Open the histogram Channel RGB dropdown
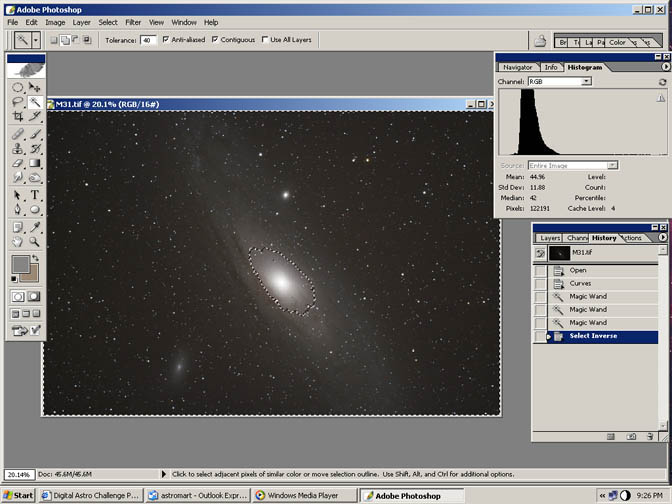The height and width of the screenshot is (504, 672). click(x=558, y=81)
